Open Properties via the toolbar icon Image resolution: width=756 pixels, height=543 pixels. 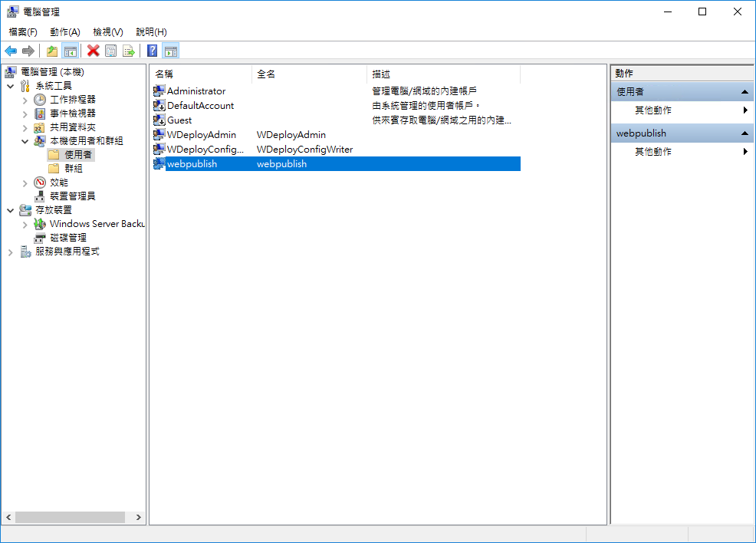tap(110, 51)
